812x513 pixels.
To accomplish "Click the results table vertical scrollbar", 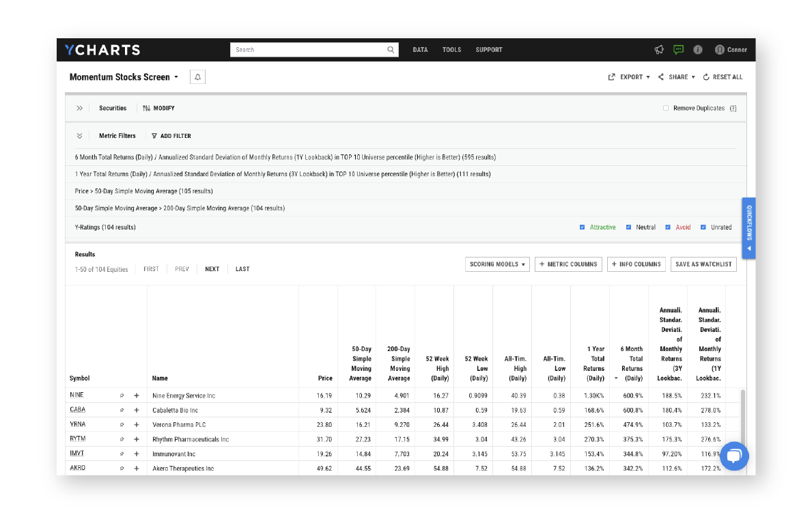I will click(x=742, y=419).
